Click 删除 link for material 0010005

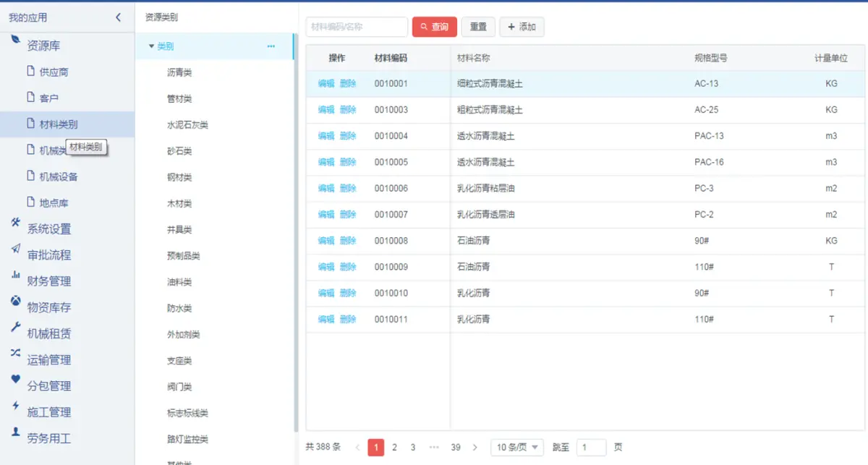[x=348, y=163]
